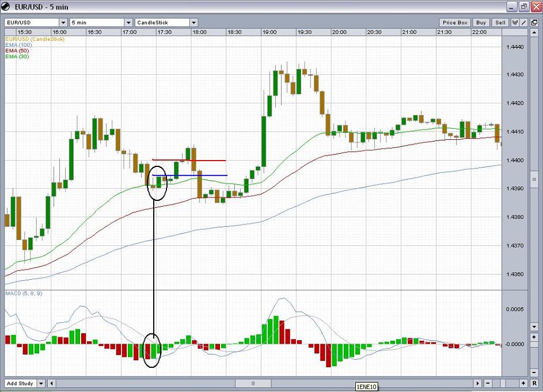Click the R reset zoom button
Viewport: 543px width, 392px height.
534,383
